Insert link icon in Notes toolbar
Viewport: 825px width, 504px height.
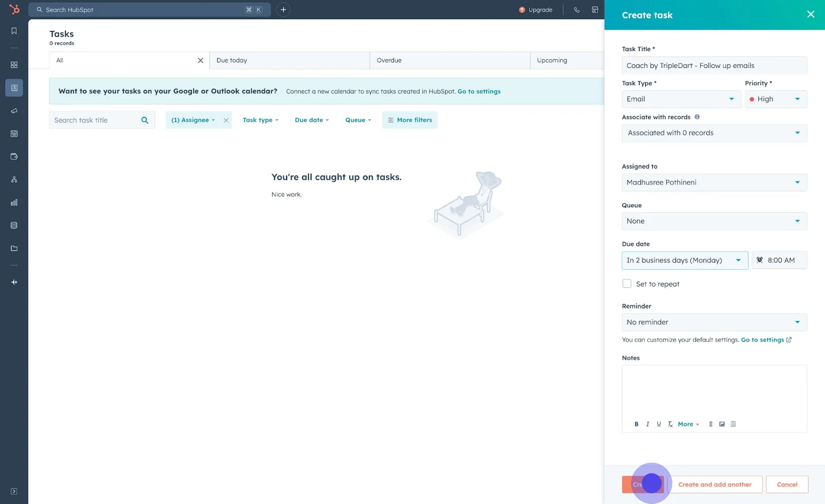coord(711,424)
